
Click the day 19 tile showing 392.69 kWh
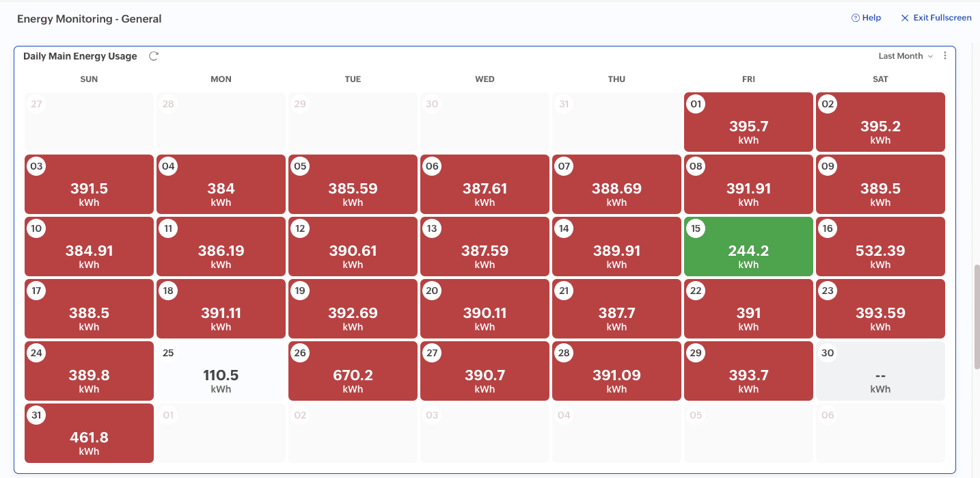click(x=353, y=309)
